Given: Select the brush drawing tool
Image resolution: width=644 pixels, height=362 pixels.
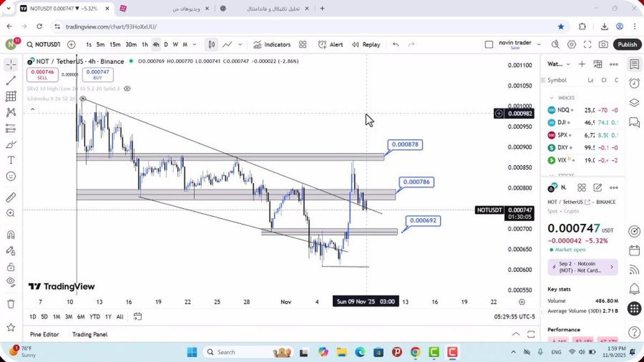Looking at the screenshot, I should (11, 144).
